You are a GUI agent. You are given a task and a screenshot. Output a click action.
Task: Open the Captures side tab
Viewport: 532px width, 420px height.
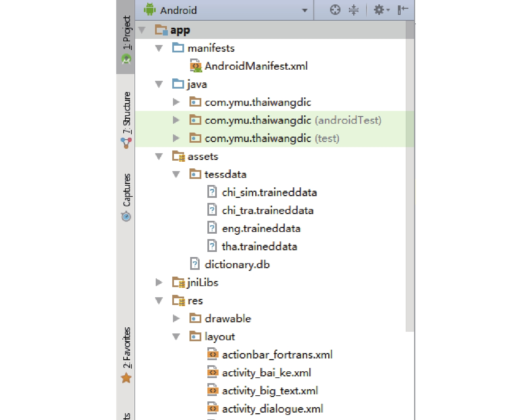pyautogui.click(x=126, y=197)
